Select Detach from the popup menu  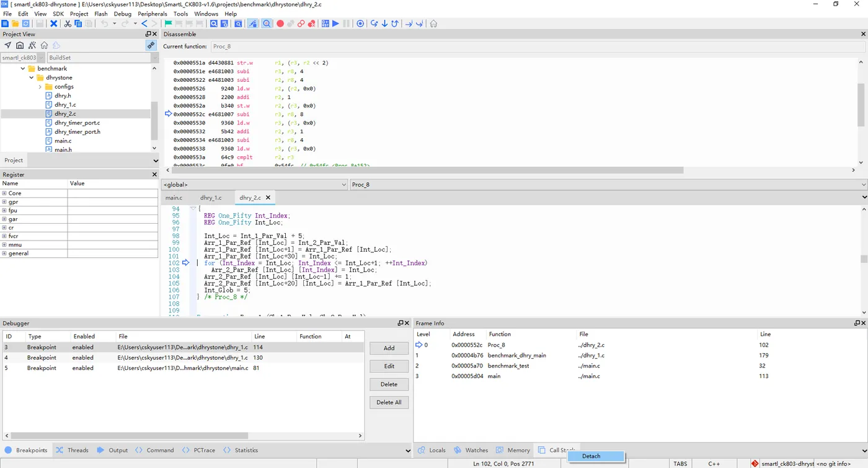coord(596,456)
